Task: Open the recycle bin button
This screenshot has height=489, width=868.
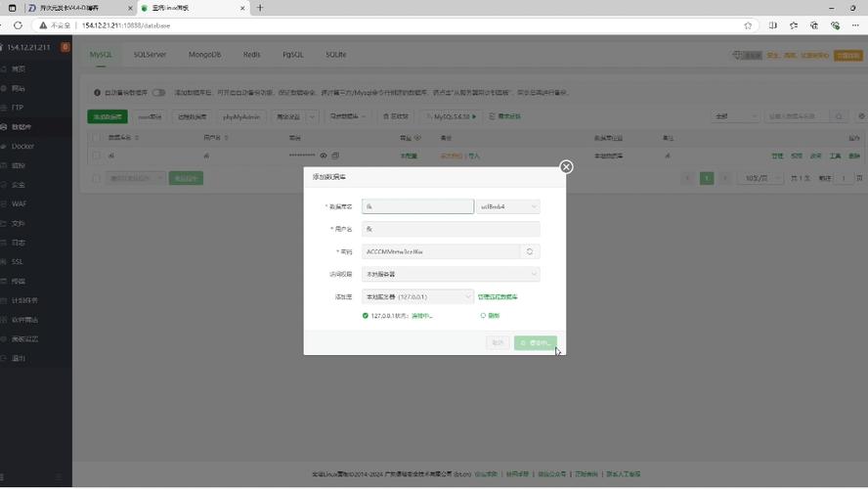Action: pos(396,116)
